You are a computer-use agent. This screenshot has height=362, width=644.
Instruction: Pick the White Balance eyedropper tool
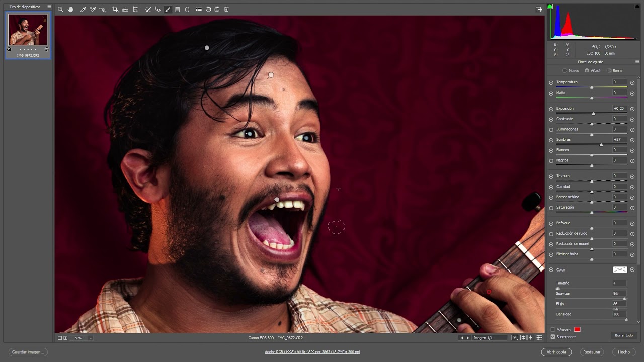coord(83,9)
